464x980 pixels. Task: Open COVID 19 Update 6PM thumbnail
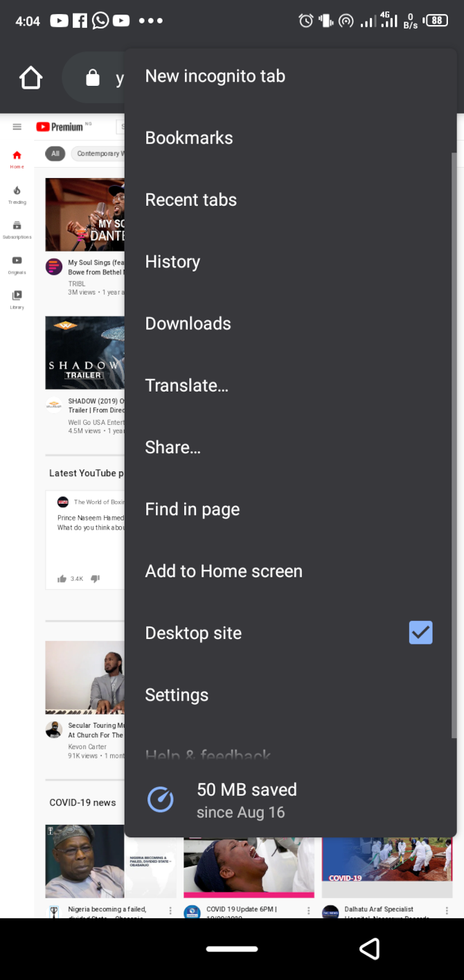click(x=249, y=868)
